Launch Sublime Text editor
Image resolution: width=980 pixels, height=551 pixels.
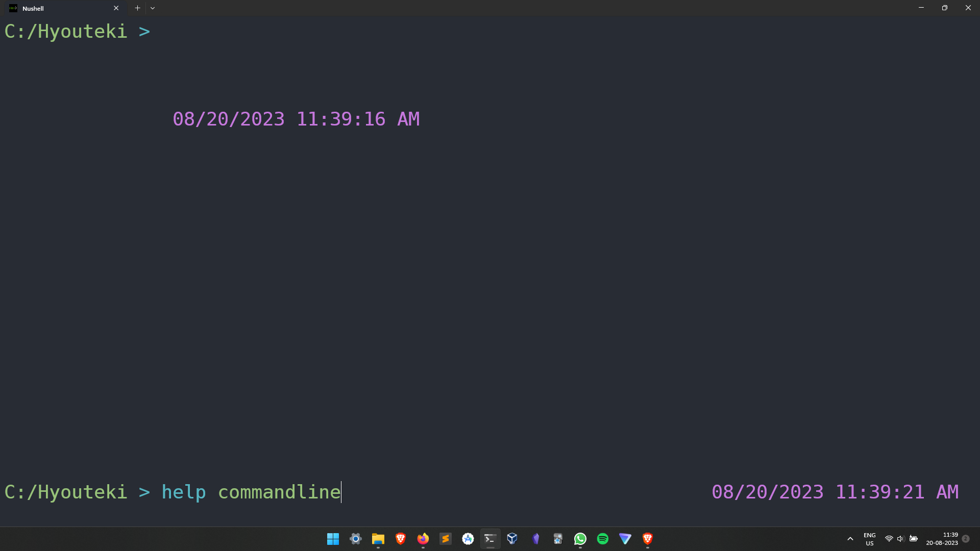click(445, 539)
